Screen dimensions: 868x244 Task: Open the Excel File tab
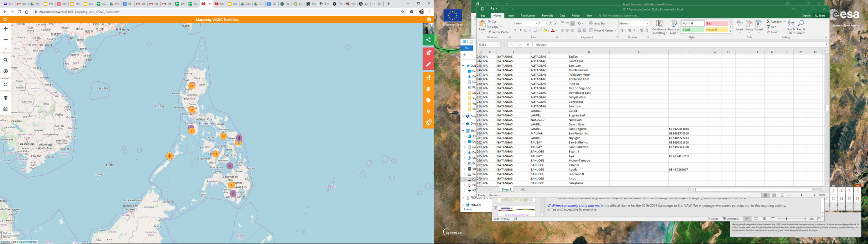[483, 16]
